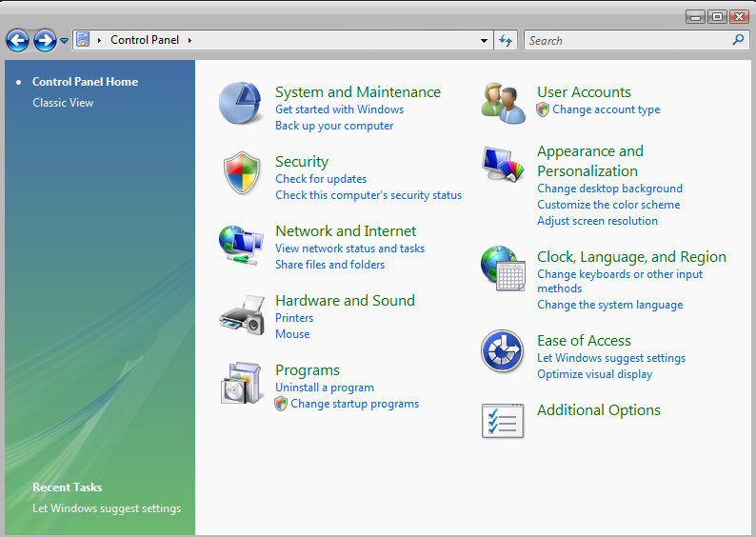This screenshot has width=756, height=537.
Task: Click the Control Panel breadcrumb text
Action: click(145, 40)
